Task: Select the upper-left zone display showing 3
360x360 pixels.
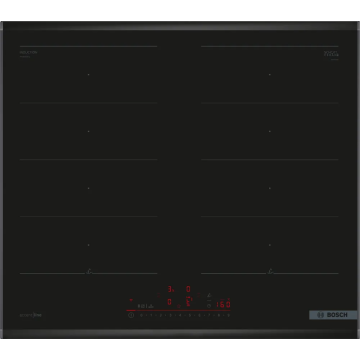Action: click(170, 289)
